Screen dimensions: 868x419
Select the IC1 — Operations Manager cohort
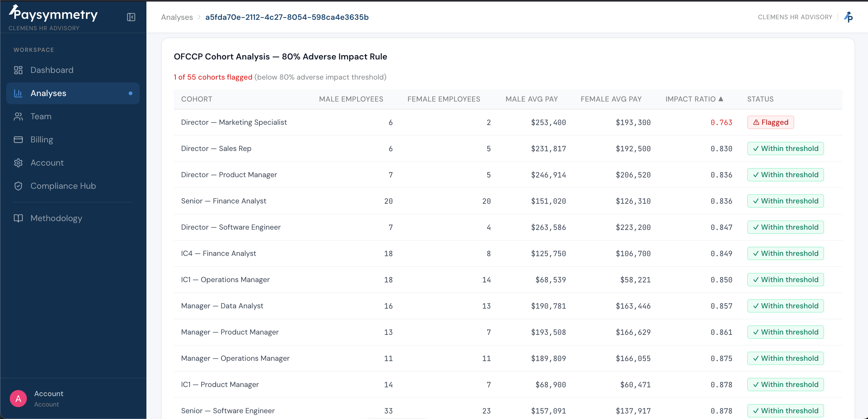click(x=225, y=280)
